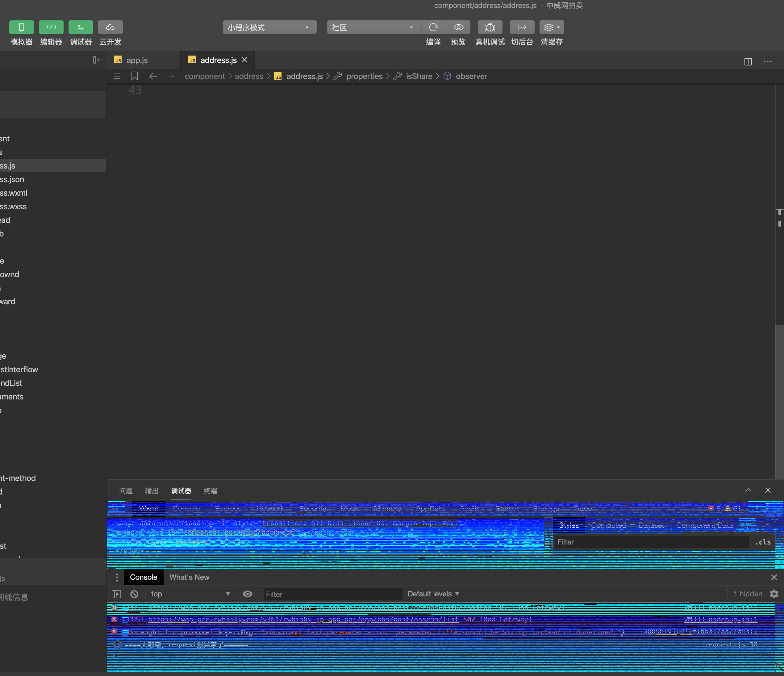Click the compile (编译) refresh icon
The height and width of the screenshot is (676, 784).
pos(433,27)
